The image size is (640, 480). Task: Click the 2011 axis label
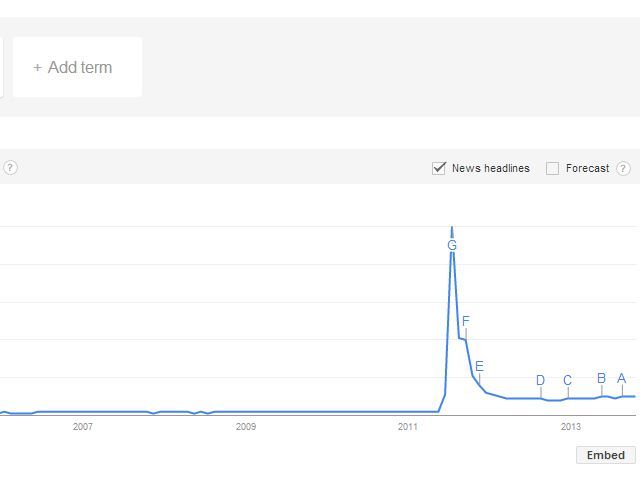(x=408, y=427)
